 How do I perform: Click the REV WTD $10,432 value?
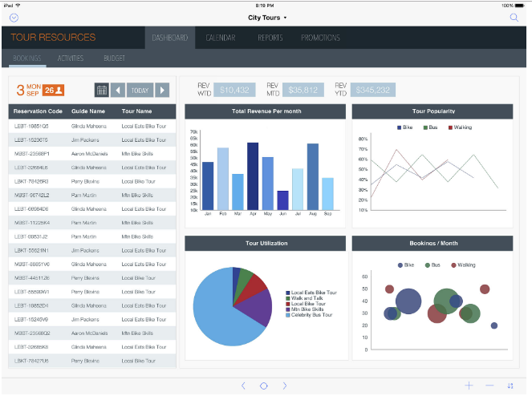point(234,90)
